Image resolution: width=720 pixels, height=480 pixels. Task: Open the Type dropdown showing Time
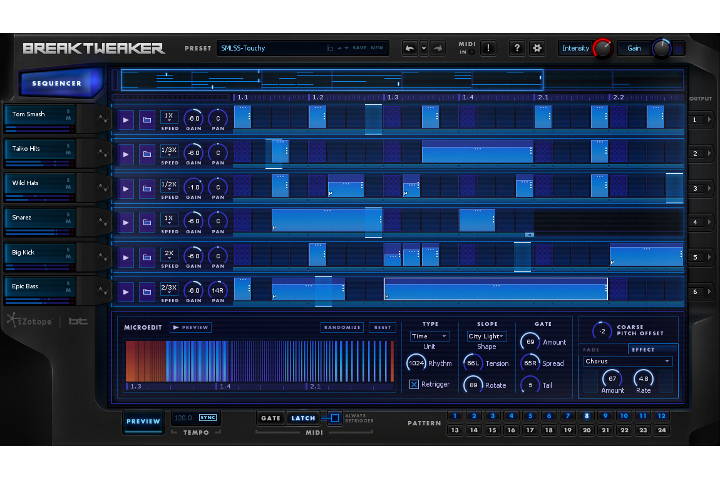[x=430, y=337]
